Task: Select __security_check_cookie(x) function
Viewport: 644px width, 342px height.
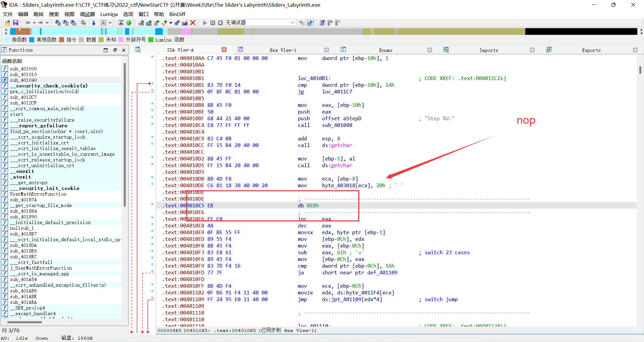Action: pyautogui.click(x=61, y=86)
